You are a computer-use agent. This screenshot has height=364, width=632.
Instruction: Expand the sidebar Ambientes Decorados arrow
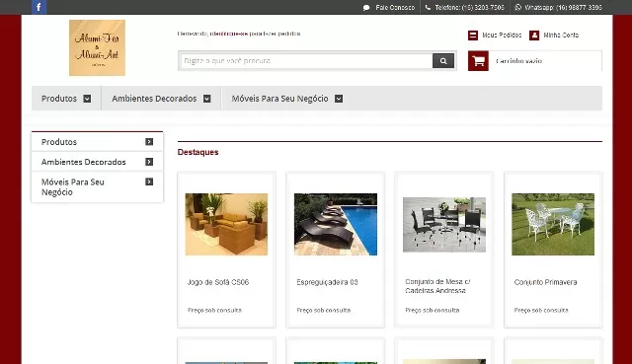click(x=149, y=162)
